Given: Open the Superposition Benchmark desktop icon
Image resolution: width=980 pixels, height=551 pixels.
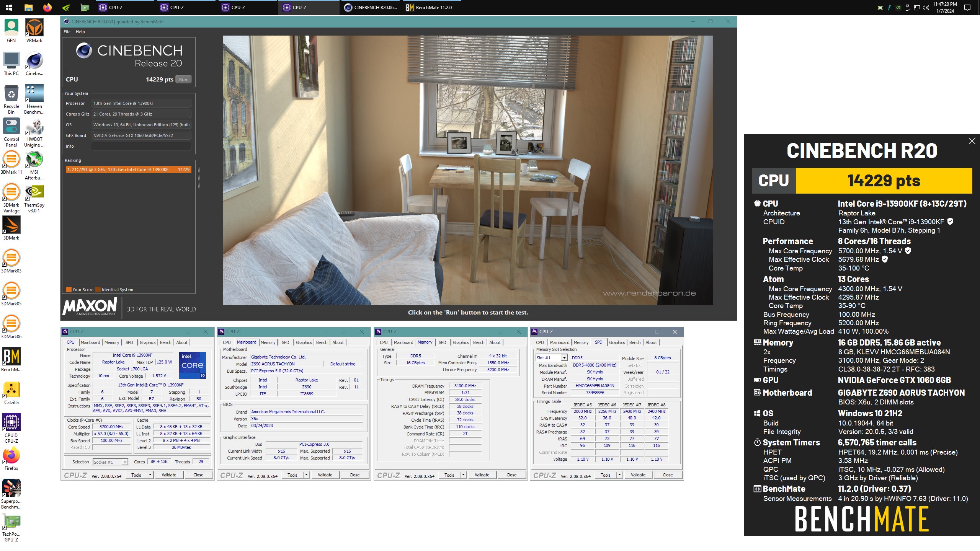Looking at the screenshot, I should pyautogui.click(x=11, y=494).
